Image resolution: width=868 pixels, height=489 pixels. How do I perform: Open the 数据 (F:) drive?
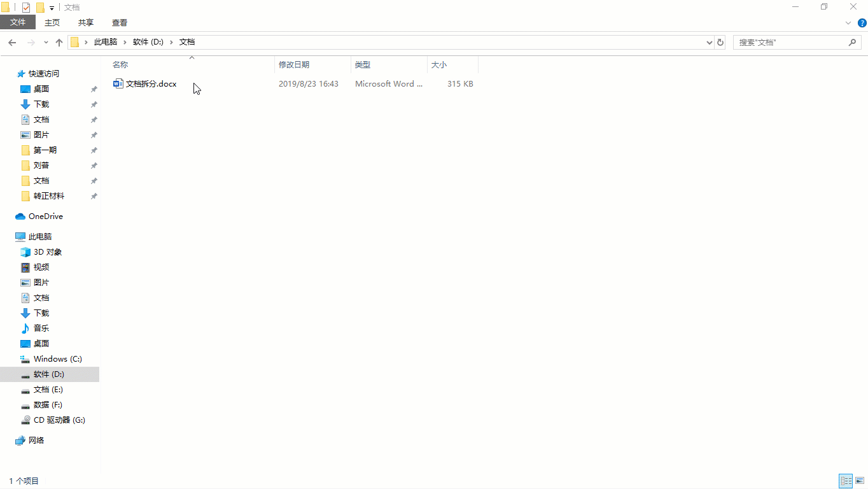click(48, 405)
